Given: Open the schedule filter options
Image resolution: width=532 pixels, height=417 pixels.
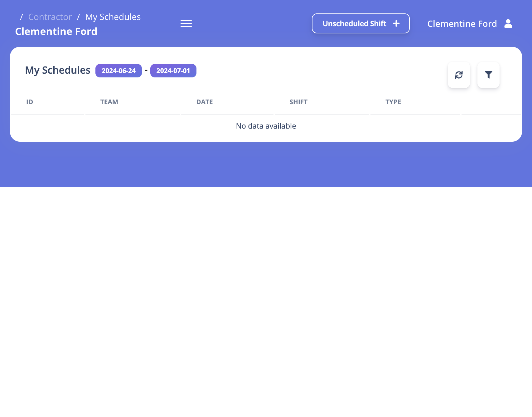Looking at the screenshot, I should coord(488,75).
